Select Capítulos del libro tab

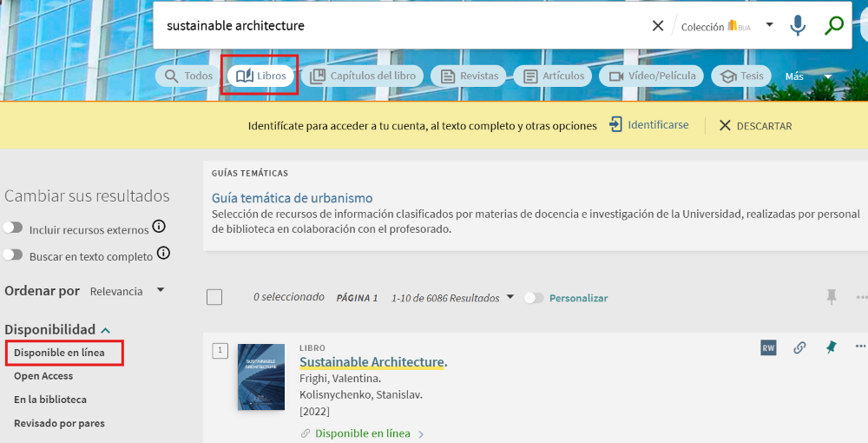363,76
